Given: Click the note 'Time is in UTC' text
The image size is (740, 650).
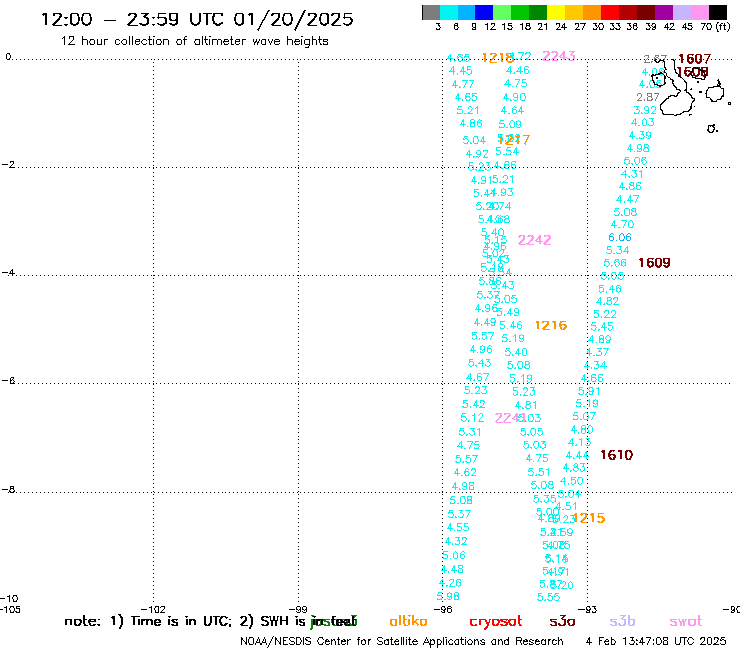Looking at the screenshot, I should [181, 621].
